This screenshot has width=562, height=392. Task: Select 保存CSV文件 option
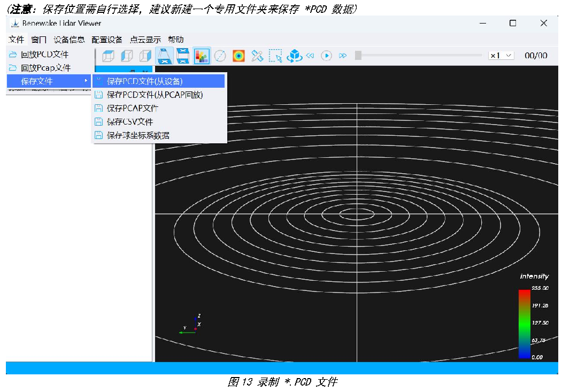159,122
